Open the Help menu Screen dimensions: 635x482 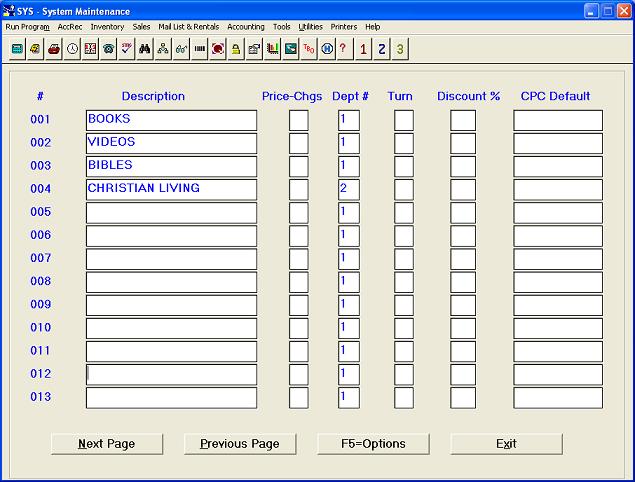373,27
